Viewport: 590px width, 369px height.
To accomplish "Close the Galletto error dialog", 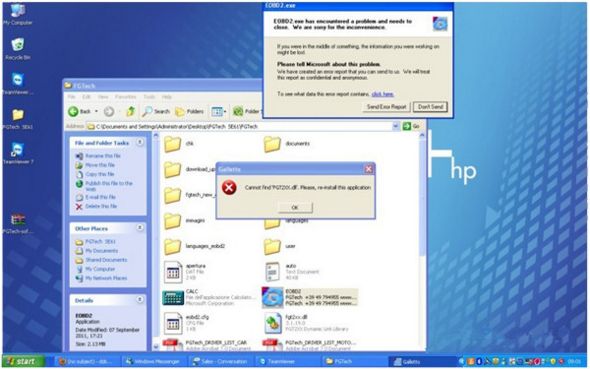I will pos(369,169).
